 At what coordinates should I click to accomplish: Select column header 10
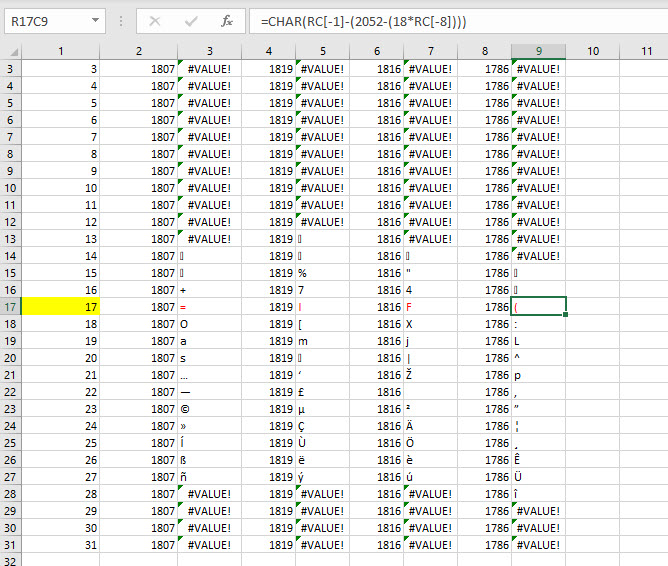(593, 52)
